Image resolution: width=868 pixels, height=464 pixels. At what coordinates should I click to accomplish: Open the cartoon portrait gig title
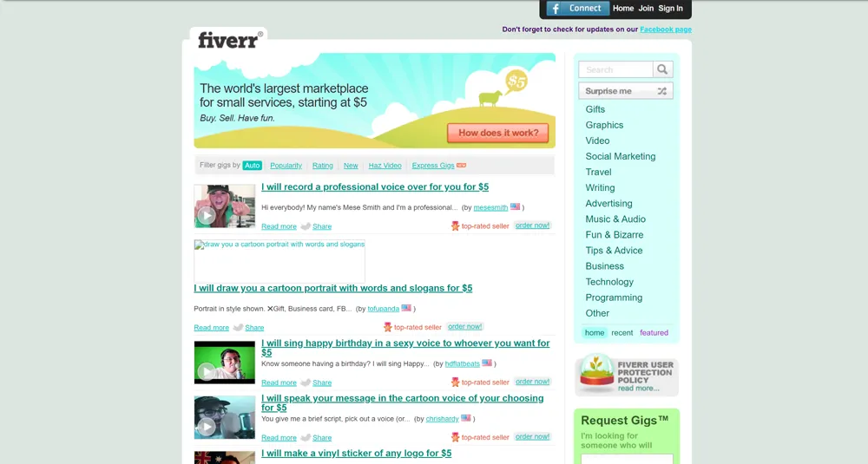pyautogui.click(x=332, y=288)
